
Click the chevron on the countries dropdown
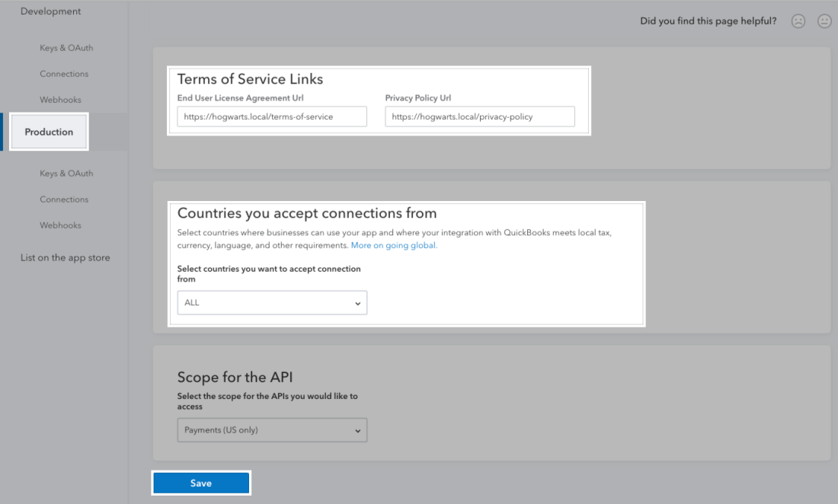pos(357,302)
